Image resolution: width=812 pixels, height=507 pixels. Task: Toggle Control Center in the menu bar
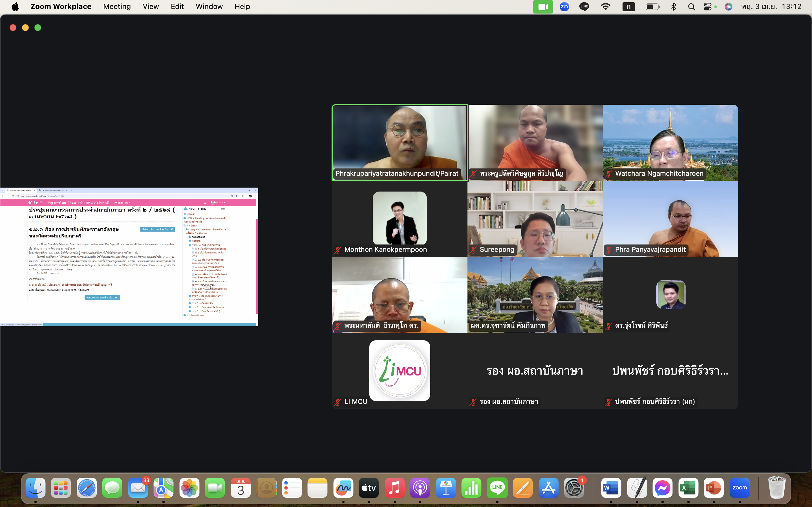tap(708, 7)
